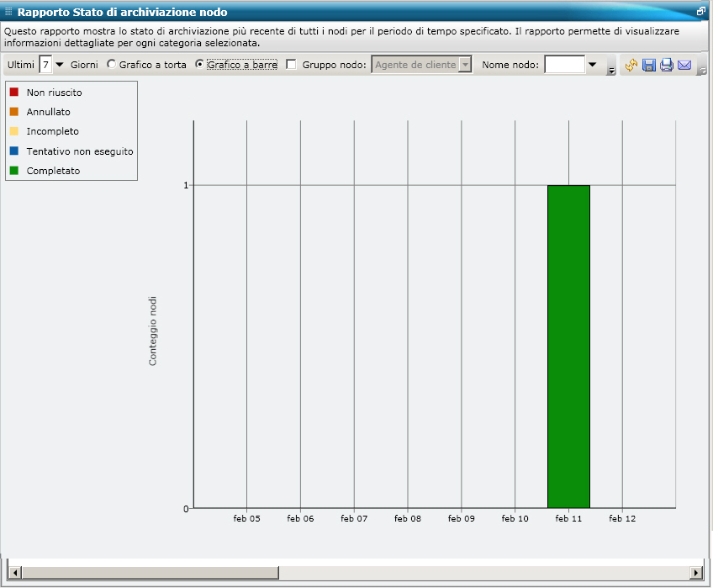Click the feb 08 axis label
Image resolution: width=713 pixels, height=588 pixels.
pyautogui.click(x=408, y=518)
